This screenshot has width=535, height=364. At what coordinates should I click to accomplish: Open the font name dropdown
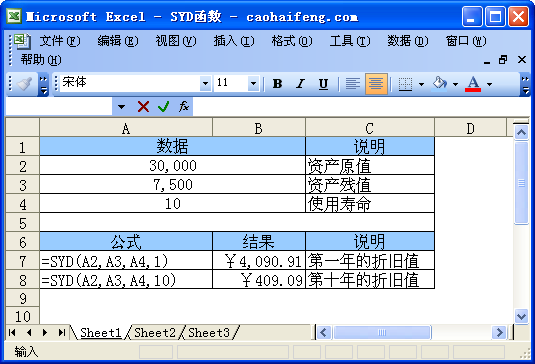(205, 83)
